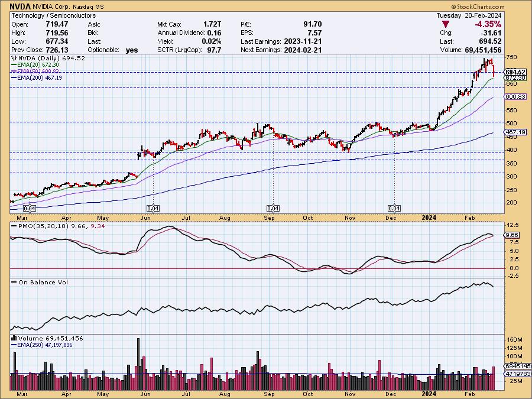
Task: Click the Yield value 0.02%
Action: tap(212, 41)
